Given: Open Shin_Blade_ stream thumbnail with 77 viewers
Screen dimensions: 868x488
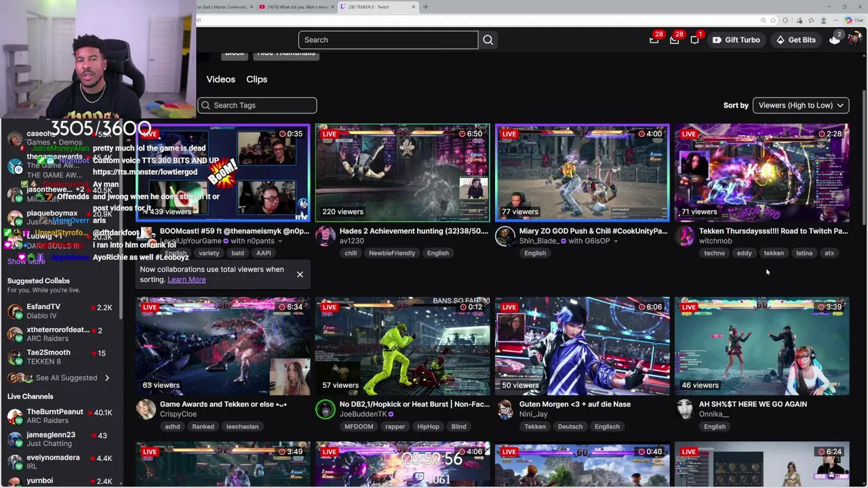Looking at the screenshot, I should (582, 173).
